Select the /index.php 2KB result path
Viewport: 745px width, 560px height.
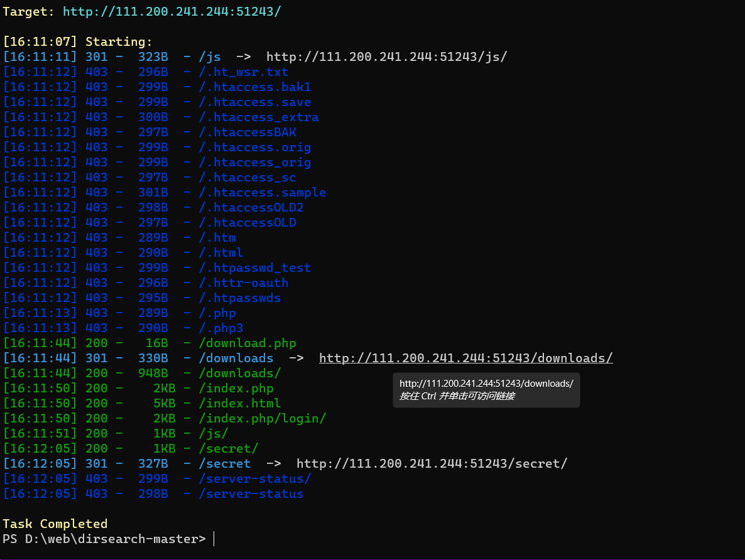click(236, 389)
